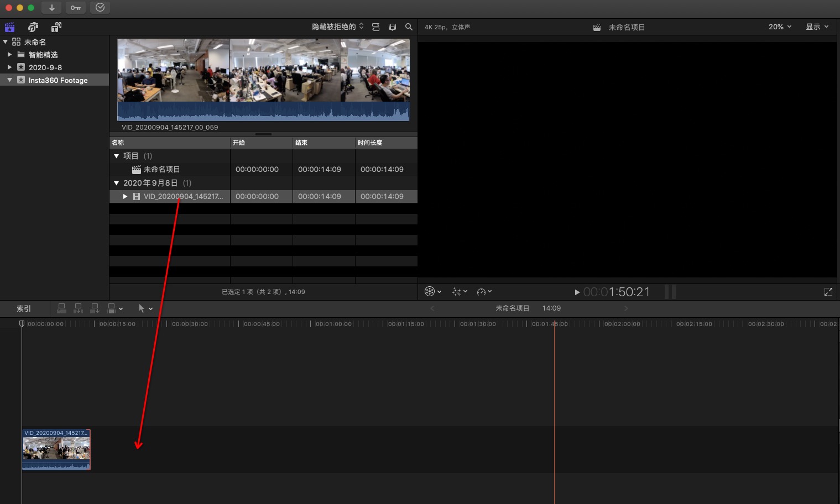Open the browser search magnifier
Screen dimensions: 840x504
pos(409,27)
